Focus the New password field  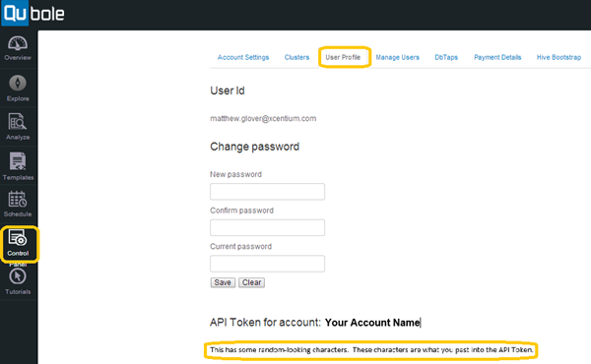[267, 192]
